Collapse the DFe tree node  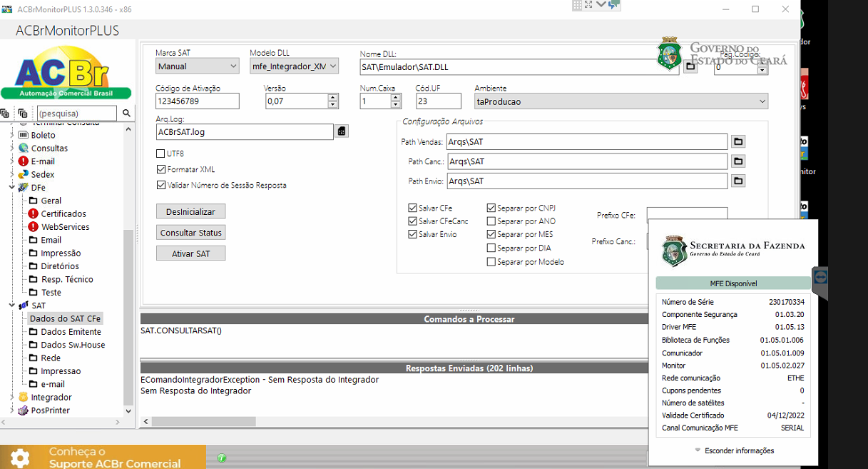[x=12, y=188]
